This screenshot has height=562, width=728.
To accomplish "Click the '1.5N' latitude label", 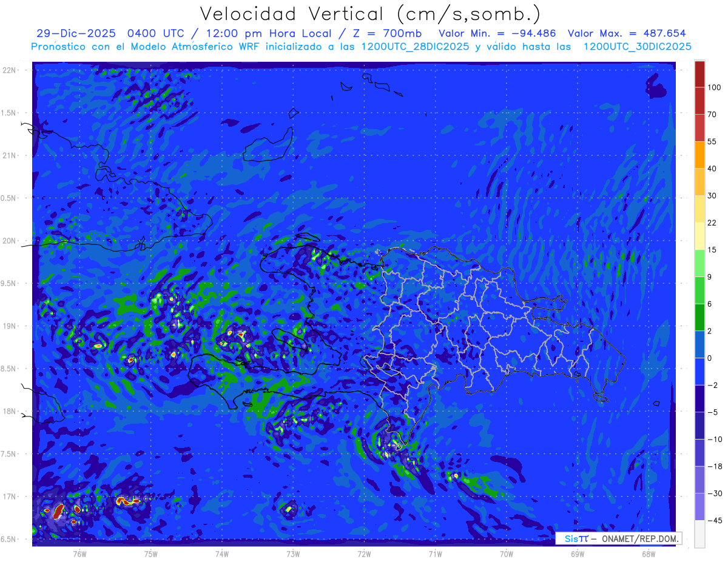I will (x=8, y=113).
